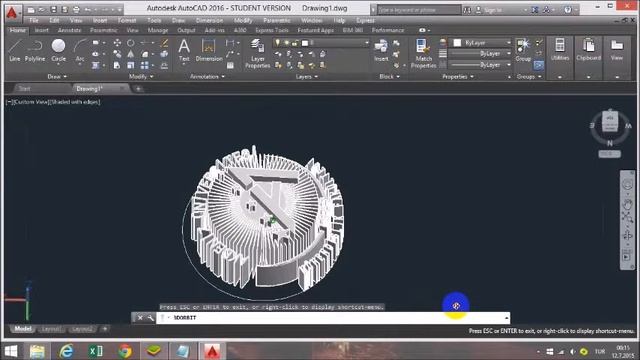
Task: Open the AutoCAD application menu logo
Action: click(12, 12)
